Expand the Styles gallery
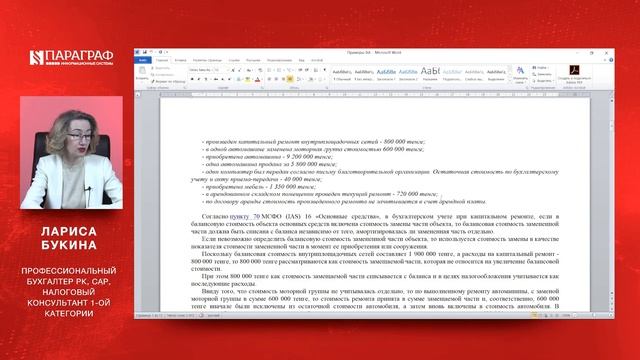Image resolution: width=640 pixels, height=360 pixels. pyautogui.click(x=510, y=81)
